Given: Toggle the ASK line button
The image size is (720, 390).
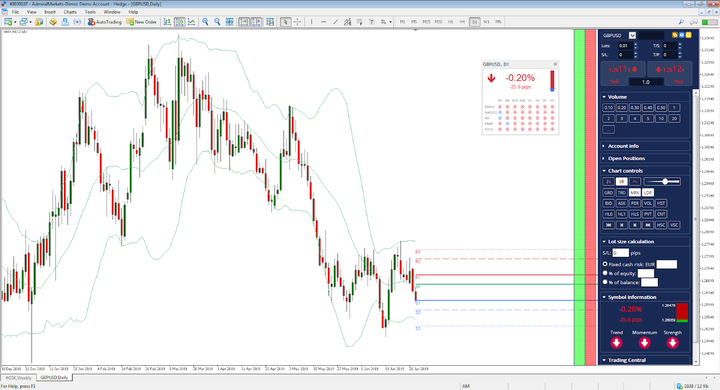Looking at the screenshot, I should [x=621, y=203].
